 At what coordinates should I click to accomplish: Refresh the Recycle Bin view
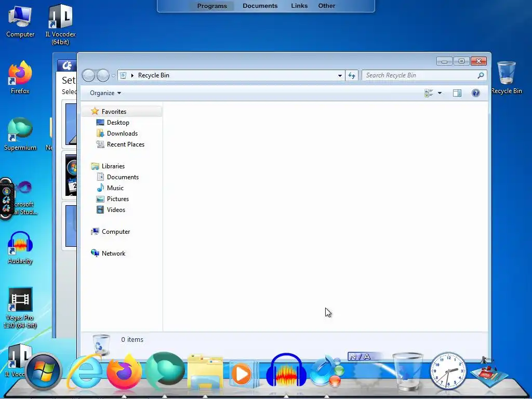(x=352, y=75)
